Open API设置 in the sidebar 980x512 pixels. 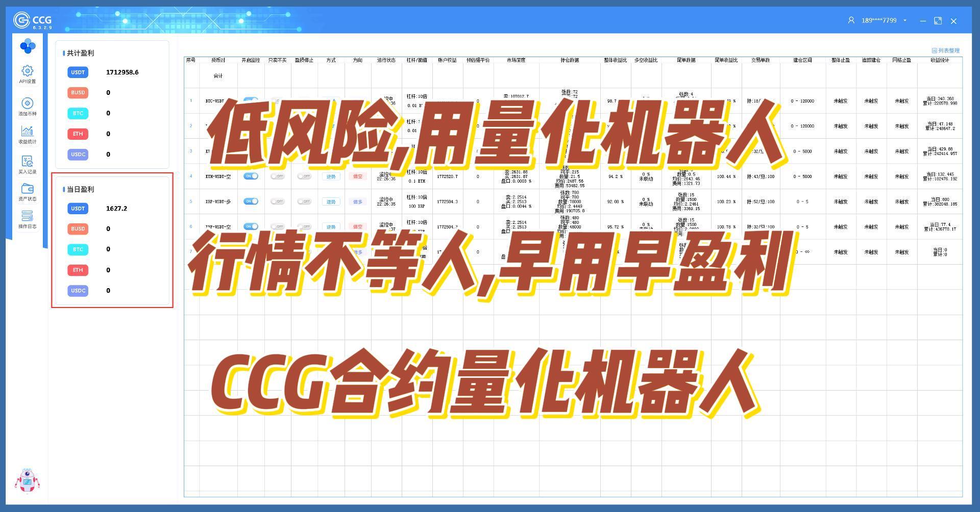point(28,74)
